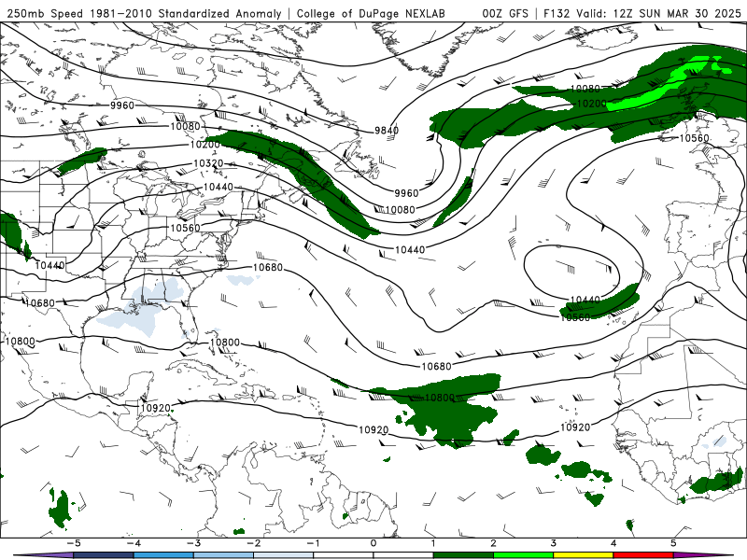
Task: Click the light blue -3 to -2 colorbar segment
Action: (223, 555)
